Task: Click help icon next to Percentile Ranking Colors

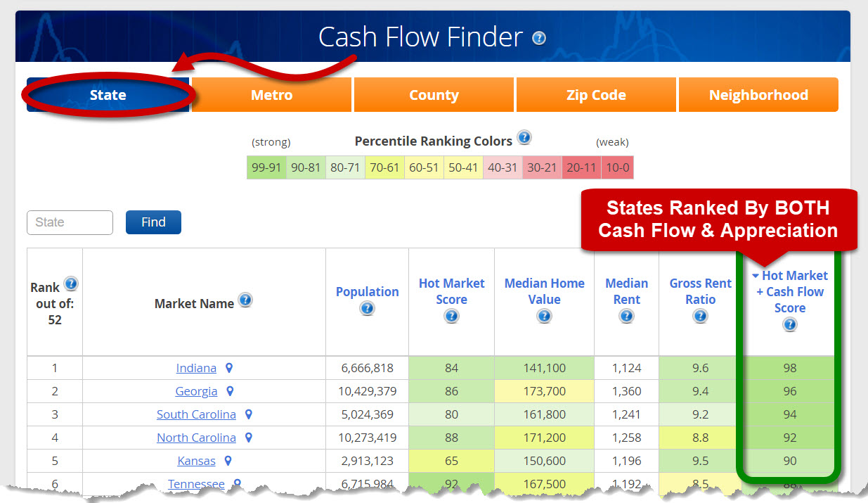Action: [524, 137]
